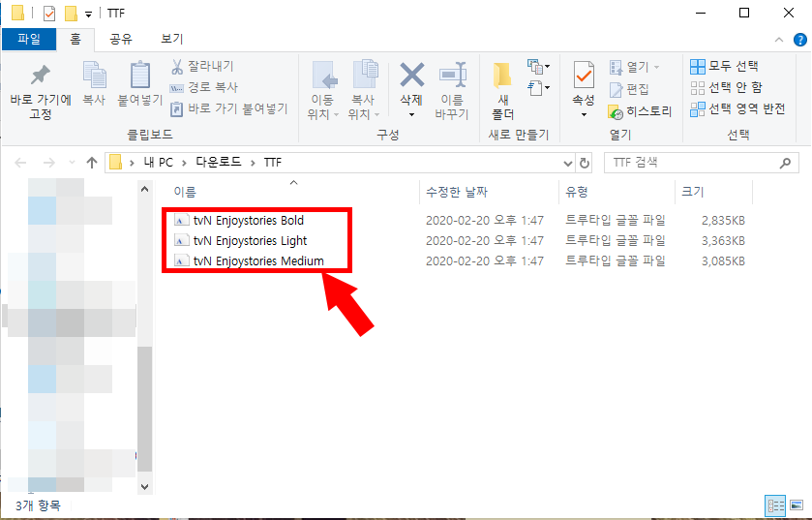Open 속성 (Properties) checkmark icon
This screenshot has height=520, width=812.
pyautogui.click(x=584, y=76)
